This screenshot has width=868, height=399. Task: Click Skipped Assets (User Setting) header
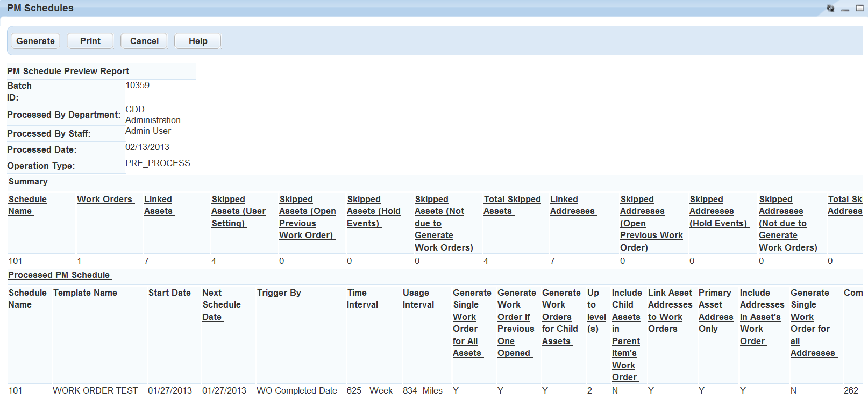[x=238, y=211]
